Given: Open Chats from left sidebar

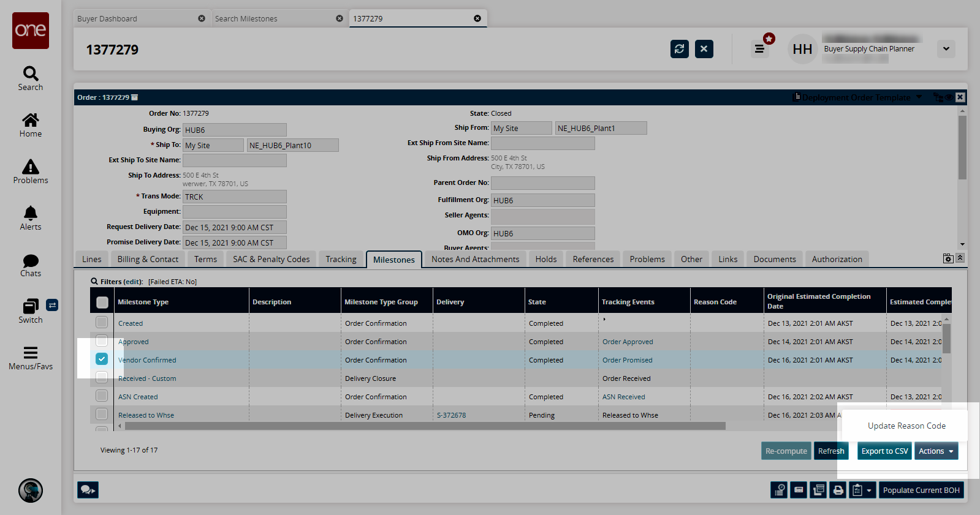Looking at the screenshot, I should pos(30,265).
